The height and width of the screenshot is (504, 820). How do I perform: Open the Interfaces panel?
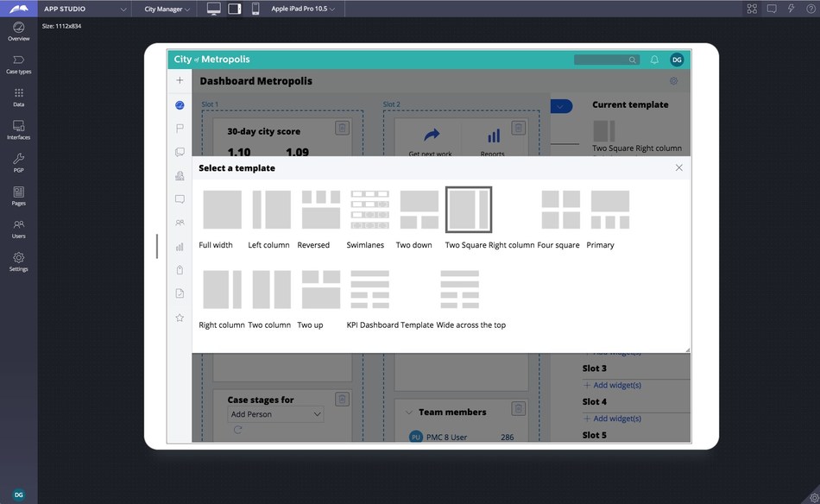[18, 129]
